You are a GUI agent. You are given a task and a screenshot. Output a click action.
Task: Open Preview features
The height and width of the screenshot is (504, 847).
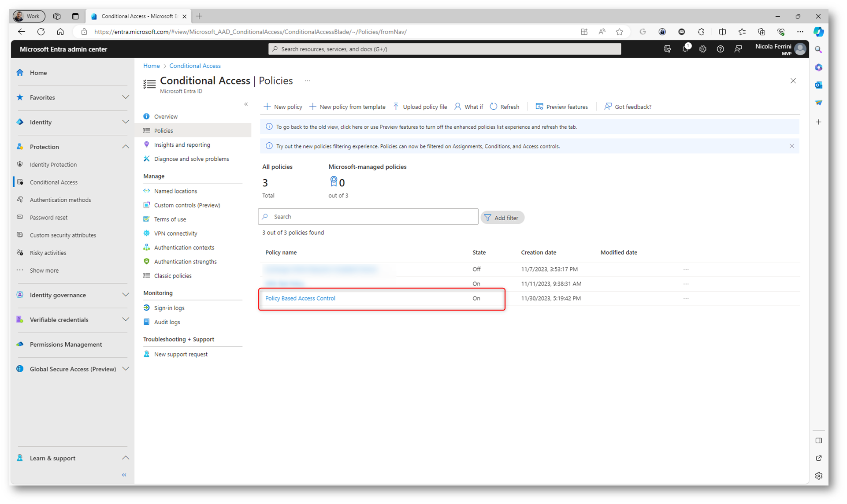coord(562,107)
